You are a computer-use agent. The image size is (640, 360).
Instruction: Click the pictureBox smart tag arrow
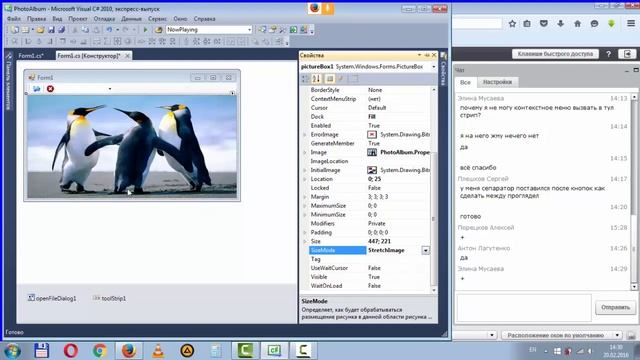[232, 93]
